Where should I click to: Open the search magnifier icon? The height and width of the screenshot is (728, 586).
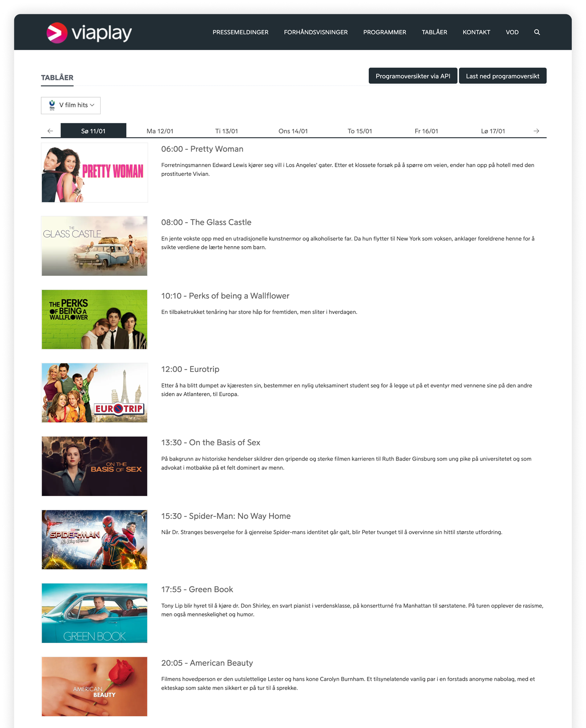(x=537, y=32)
